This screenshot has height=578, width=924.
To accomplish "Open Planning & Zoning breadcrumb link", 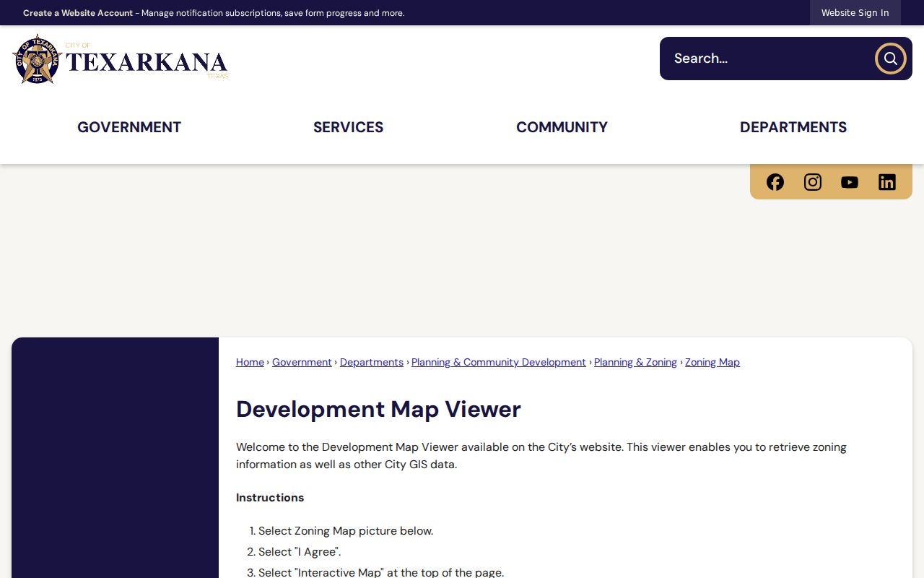I will (635, 362).
